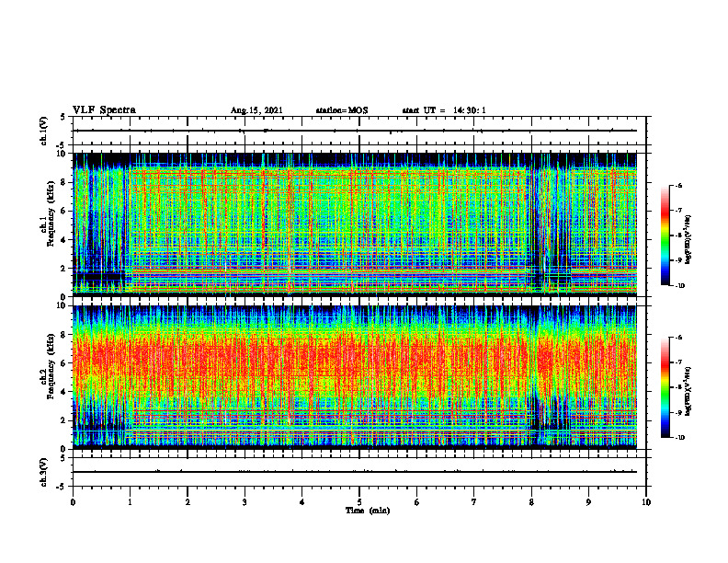
Task: Select the ch.1 colorbar log(PSD) unit label
Action: click(688, 239)
